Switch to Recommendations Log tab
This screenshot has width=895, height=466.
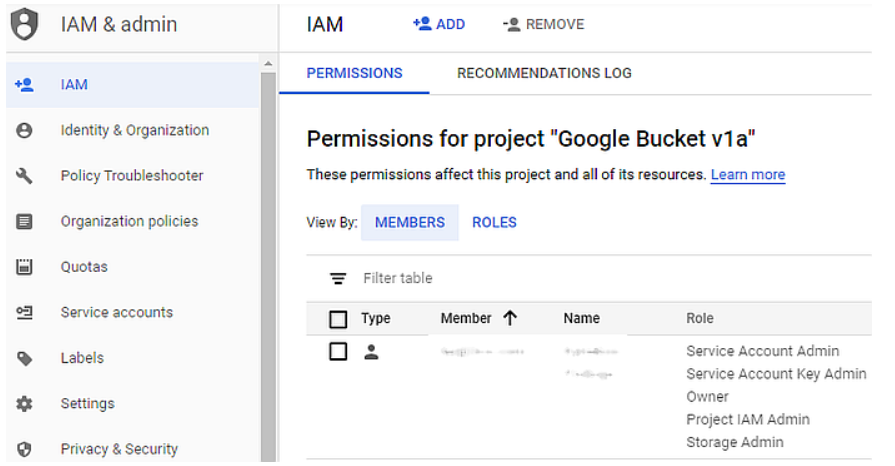544,73
